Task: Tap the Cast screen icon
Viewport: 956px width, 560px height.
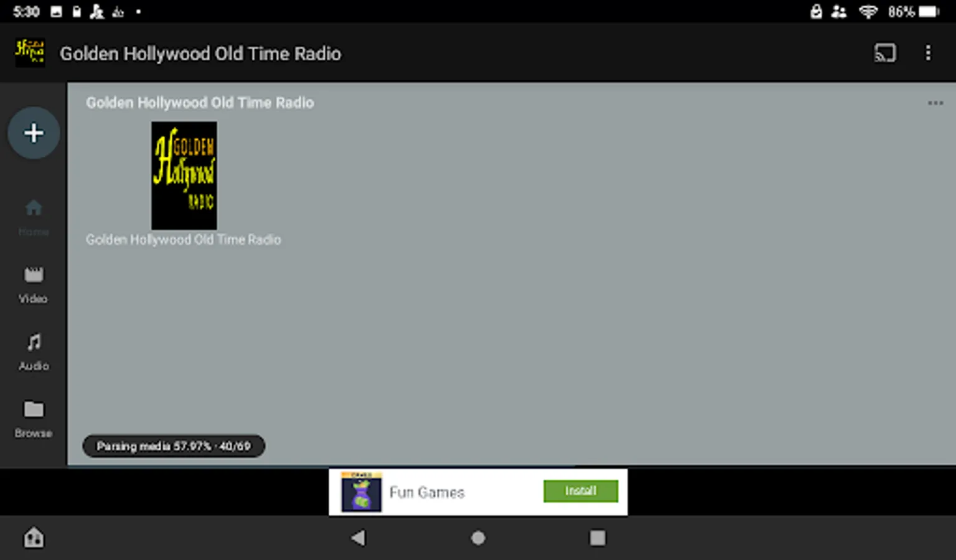Action: (885, 53)
